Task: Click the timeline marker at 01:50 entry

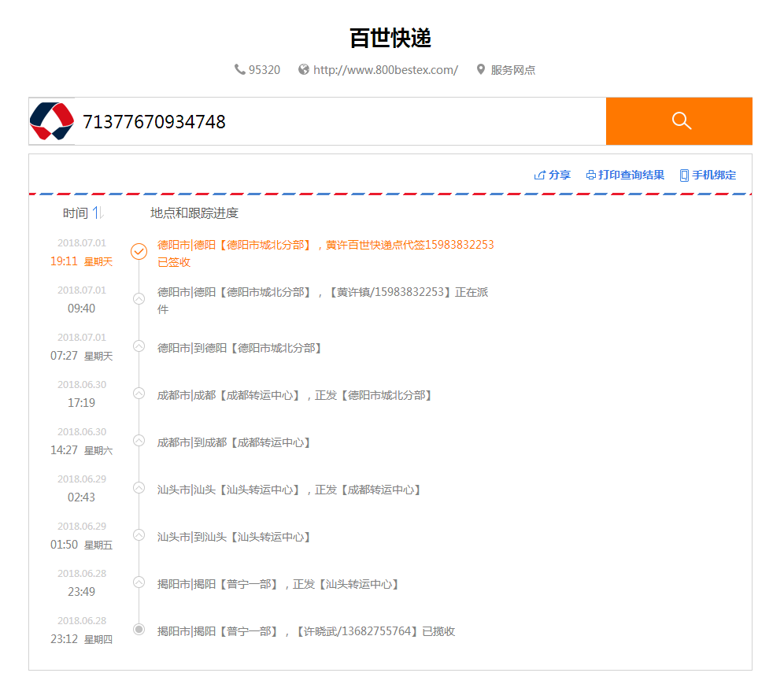Action: tap(139, 535)
